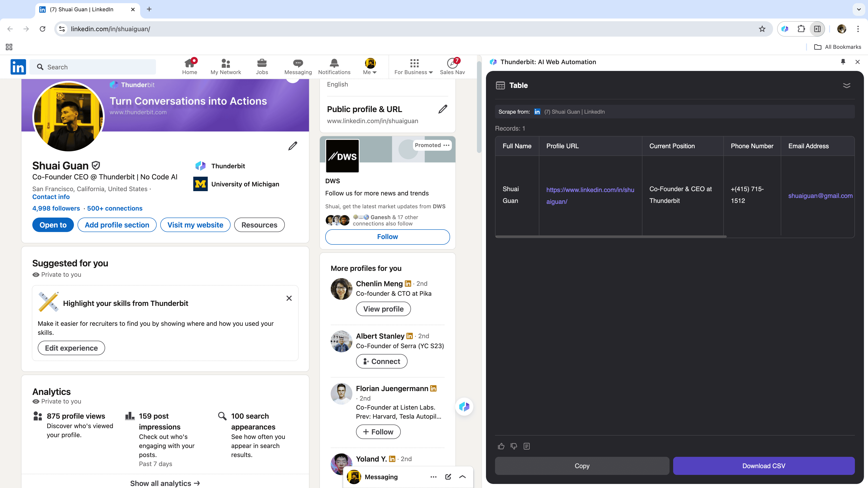
Task: Open 4,998 followers link
Action: point(56,209)
